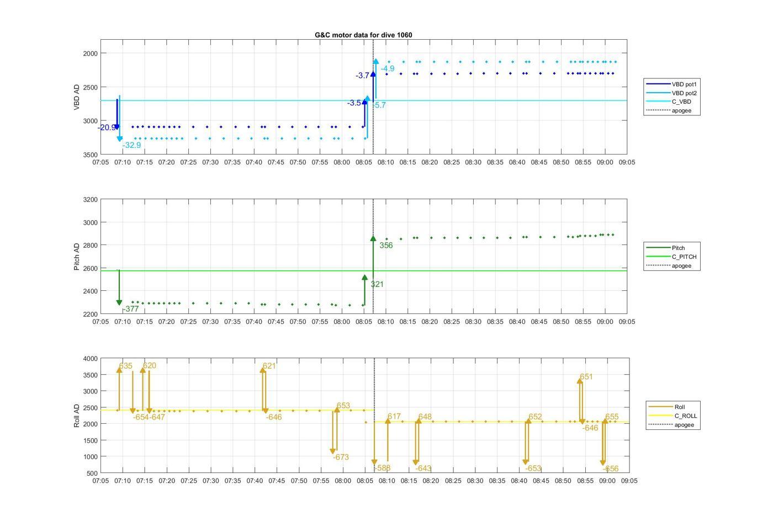This screenshot has height=532, width=773.
Task: Click the "08:30" tick under the Roll plot
Action: pyautogui.click(x=475, y=481)
